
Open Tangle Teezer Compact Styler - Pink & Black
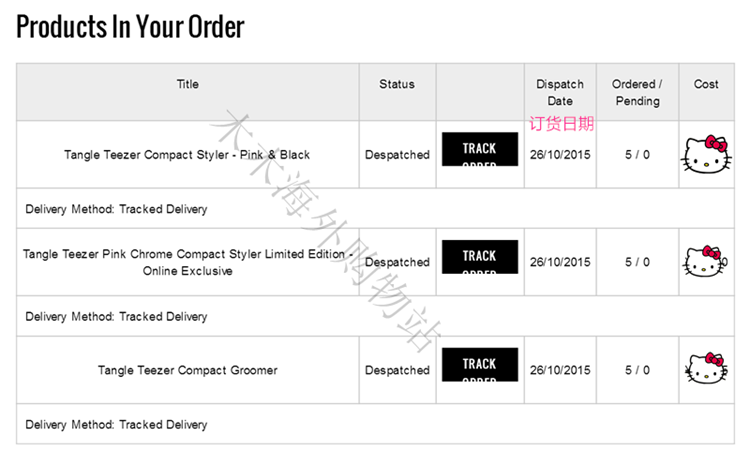[x=187, y=155]
